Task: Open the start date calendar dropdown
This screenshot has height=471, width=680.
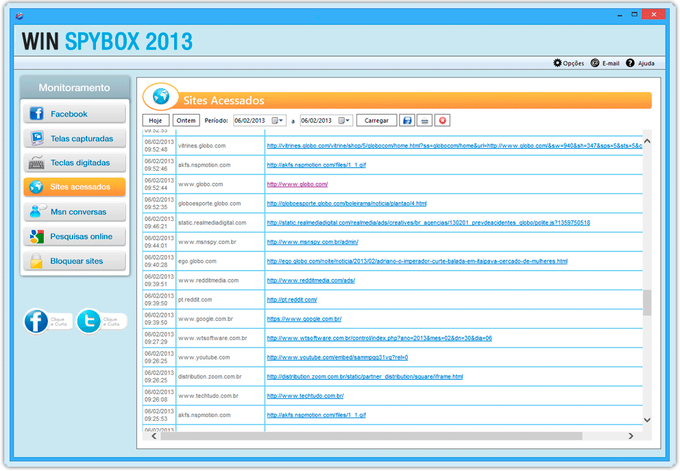Action: pyautogui.click(x=278, y=120)
